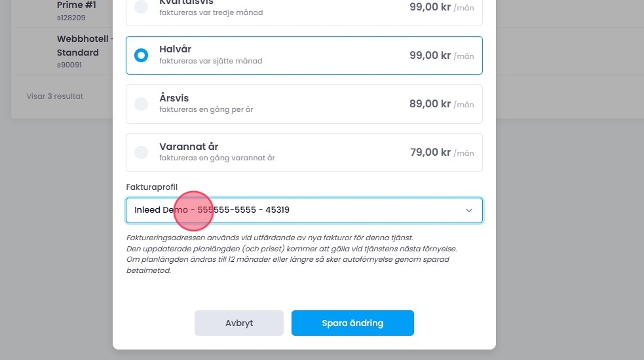Open the Webbhotell Standard service row
Viewport: 644px width, 360px height.
(x=78, y=46)
